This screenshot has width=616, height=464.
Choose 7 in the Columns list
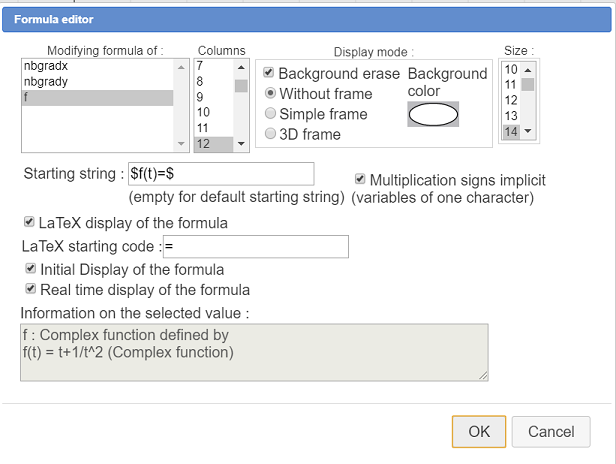pos(214,66)
